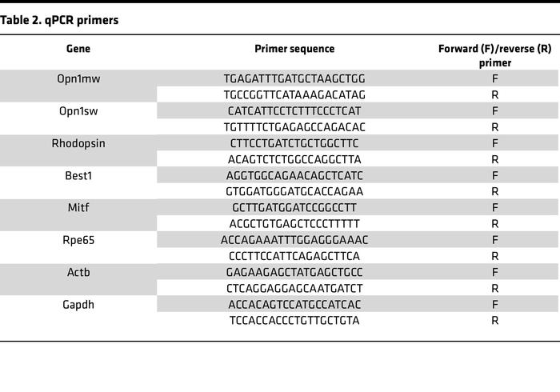The width and height of the screenshot is (560, 392).
Task: Click the sequence CTTCCTGATCTGCTGGCTTC
Action: (x=294, y=142)
